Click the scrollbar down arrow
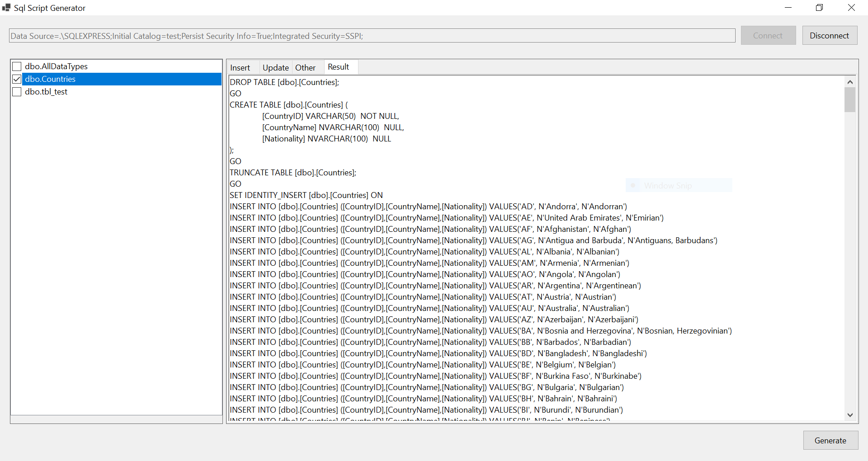Viewport: 868px width, 461px height. click(x=850, y=415)
